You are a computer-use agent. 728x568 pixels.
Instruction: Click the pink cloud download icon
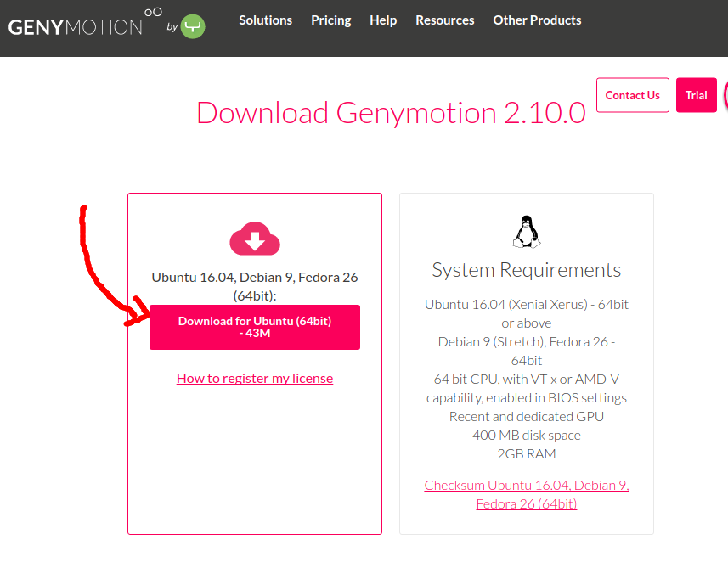pos(255,239)
